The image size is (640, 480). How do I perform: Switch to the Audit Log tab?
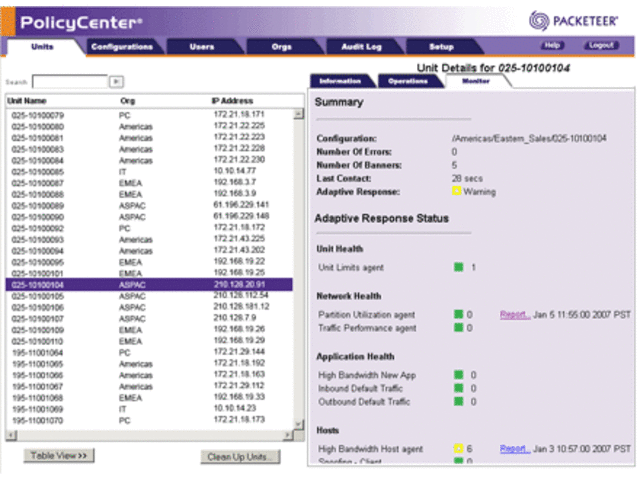tap(361, 46)
